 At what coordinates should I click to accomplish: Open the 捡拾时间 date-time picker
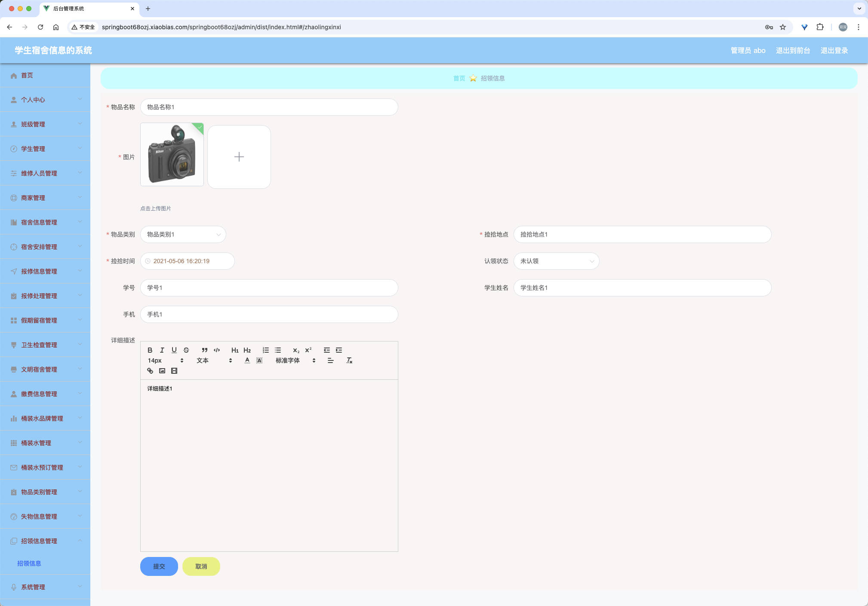click(x=188, y=261)
